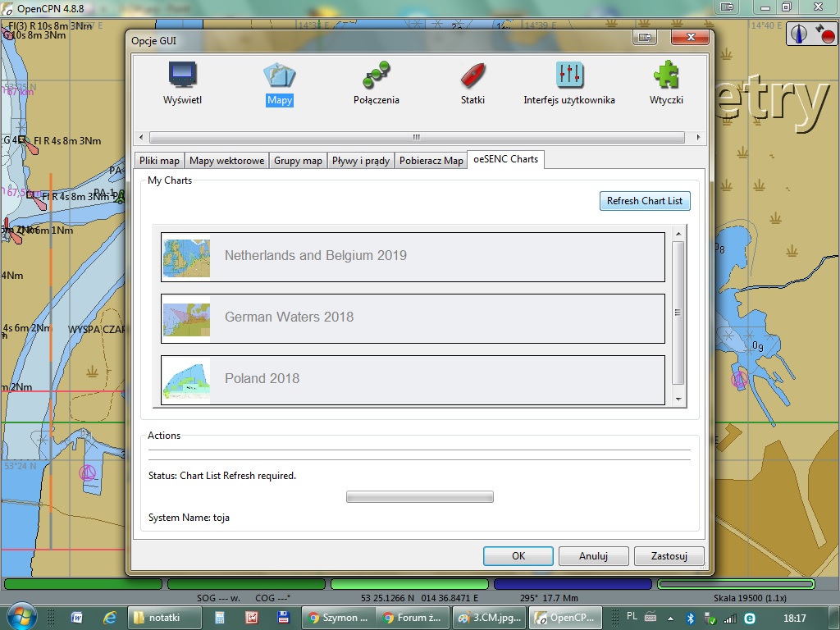Screen dimensions: 840x630
Task: Click Zastosuj to apply changes
Action: (669, 556)
